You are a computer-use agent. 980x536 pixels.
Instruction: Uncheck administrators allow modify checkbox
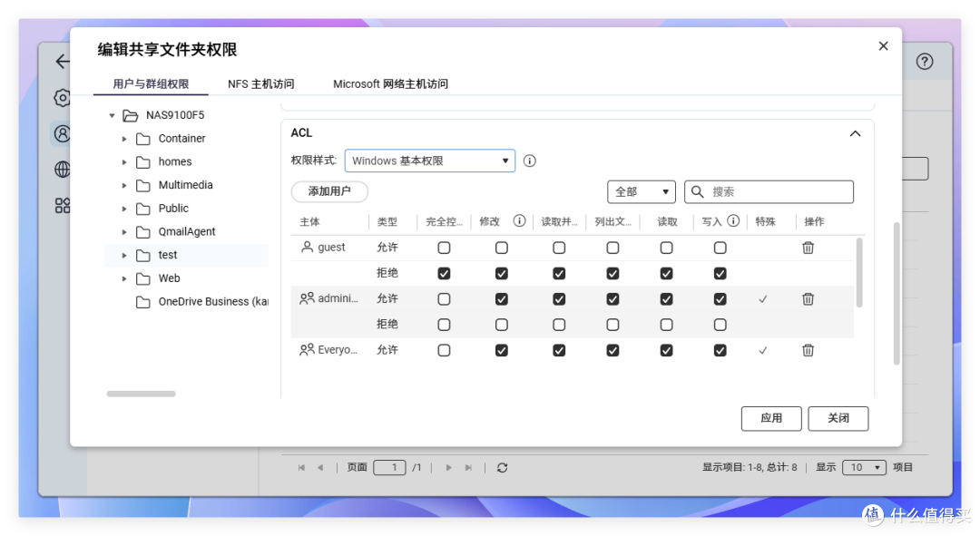[501, 299]
